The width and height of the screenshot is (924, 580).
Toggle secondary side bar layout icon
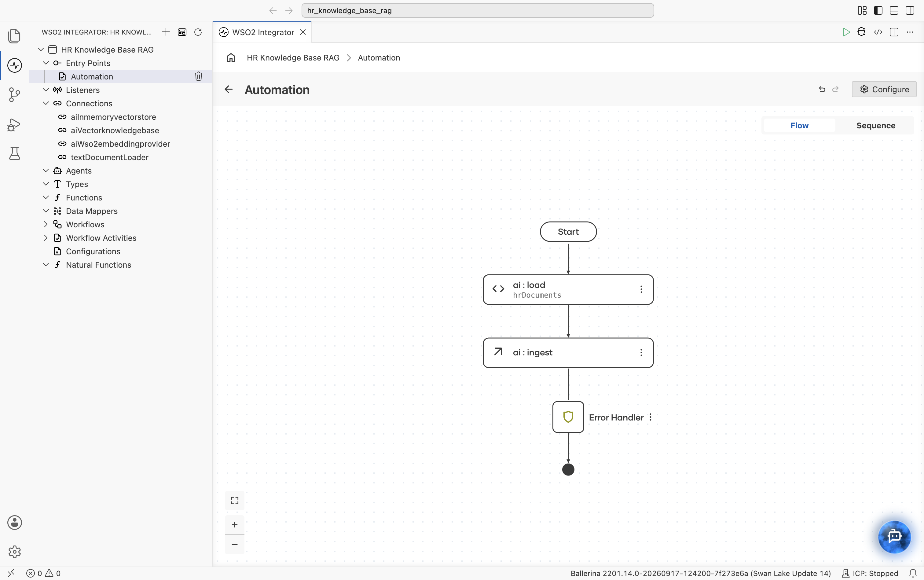[910, 10]
